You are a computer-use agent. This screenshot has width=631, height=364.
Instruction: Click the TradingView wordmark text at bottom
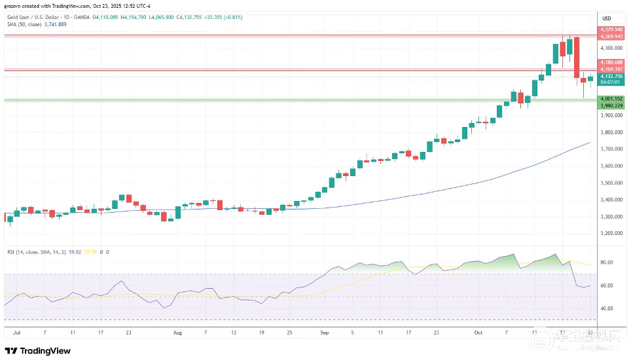click(x=45, y=351)
